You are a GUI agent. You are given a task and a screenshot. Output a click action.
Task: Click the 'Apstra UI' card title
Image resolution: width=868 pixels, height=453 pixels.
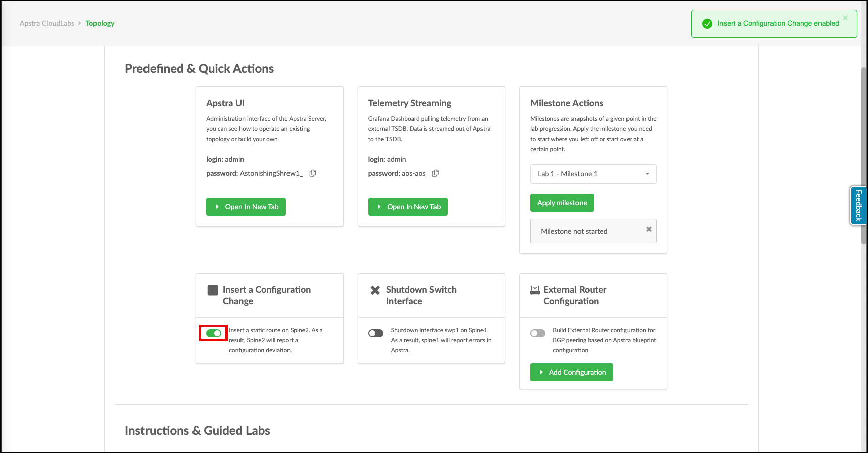click(x=225, y=103)
